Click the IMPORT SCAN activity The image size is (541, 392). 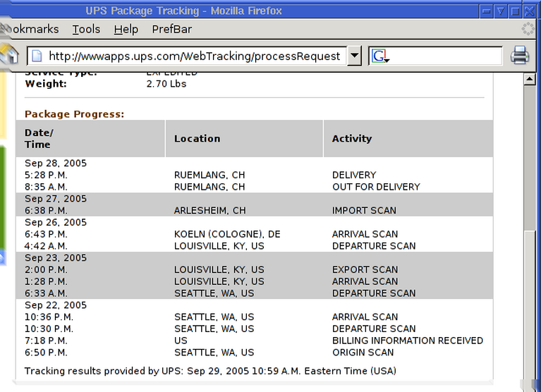click(x=364, y=210)
